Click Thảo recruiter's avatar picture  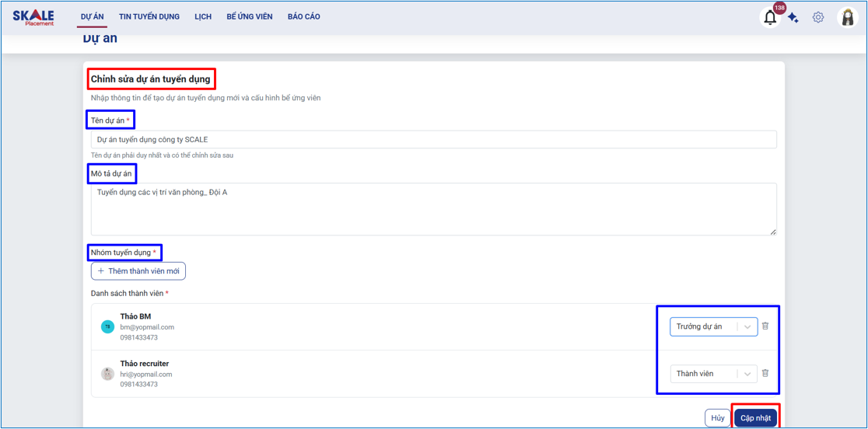(x=108, y=374)
